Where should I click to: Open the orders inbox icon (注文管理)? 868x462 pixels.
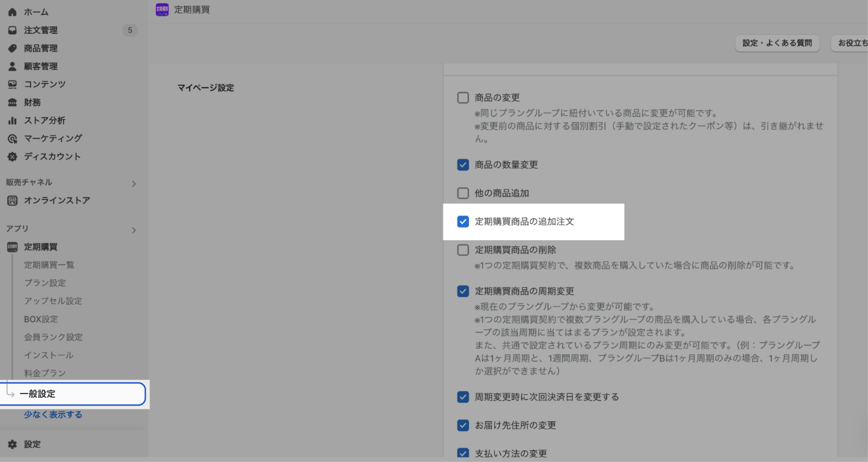[x=12, y=30]
